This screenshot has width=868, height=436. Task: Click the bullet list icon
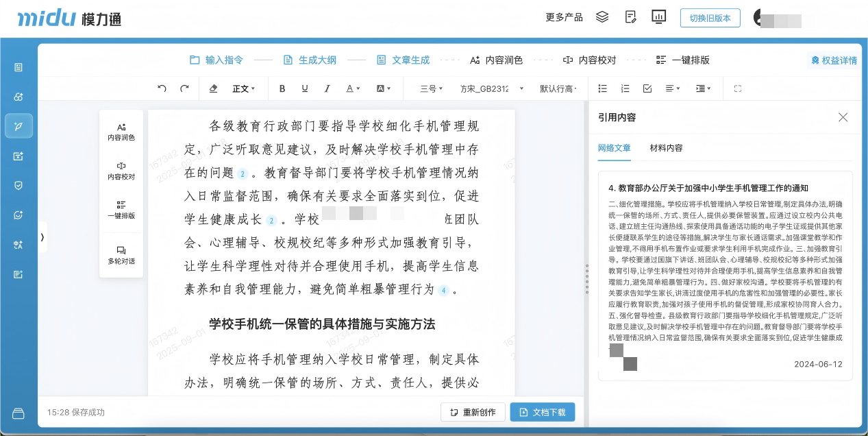(602, 88)
